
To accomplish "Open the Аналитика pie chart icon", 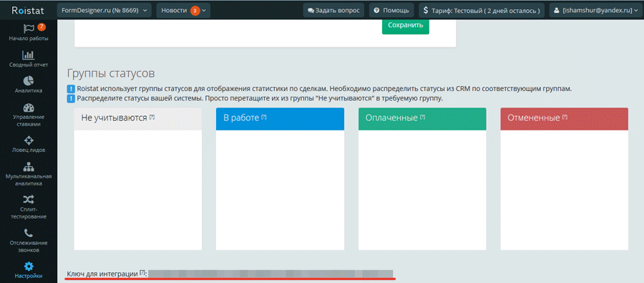I will tap(29, 81).
